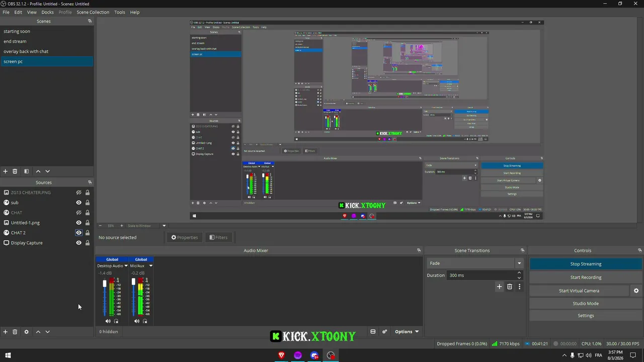Open Properties for the selected source
This screenshot has height=362, width=644.
185,237
